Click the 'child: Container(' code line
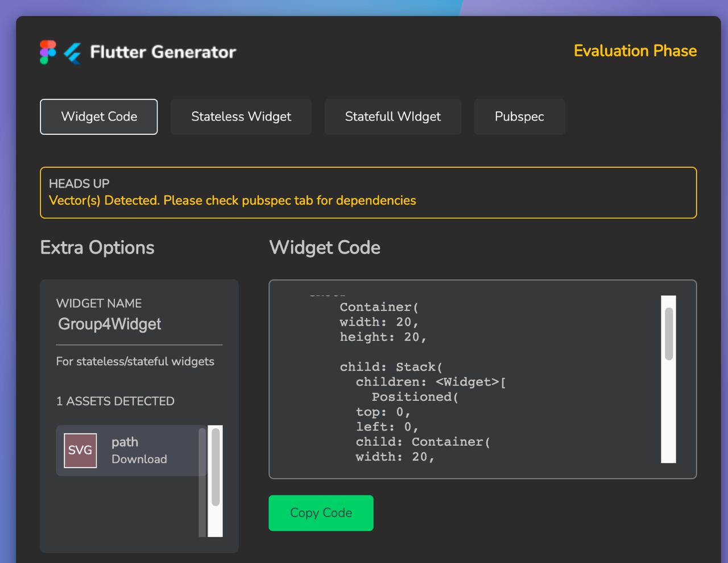The image size is (728, 563). click(x=423, y=441)
